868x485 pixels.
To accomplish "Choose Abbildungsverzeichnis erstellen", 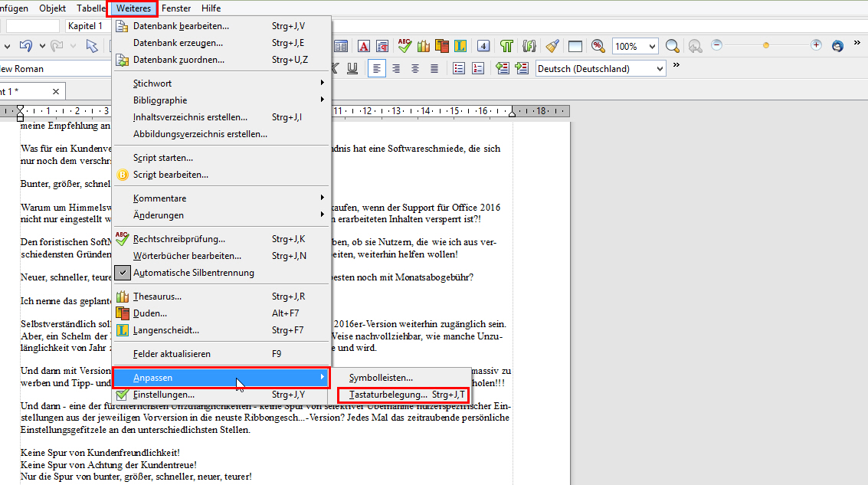I will (x=221, y=134).
